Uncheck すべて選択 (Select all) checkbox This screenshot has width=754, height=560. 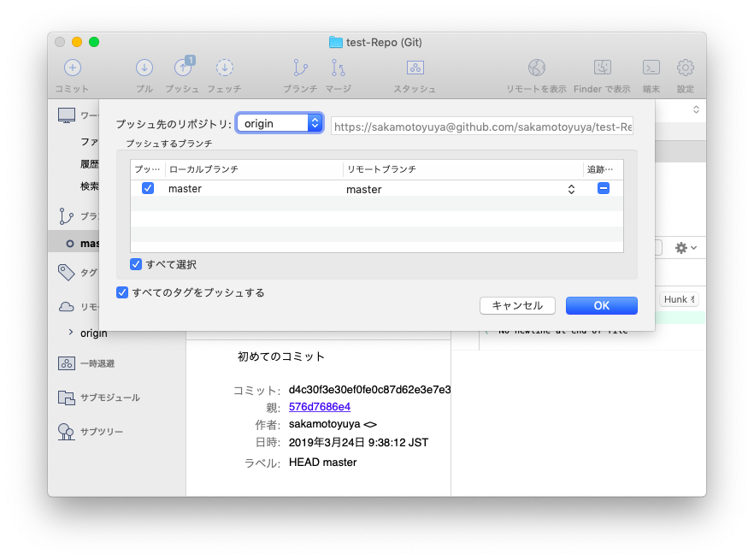click(x=135, y=264)
